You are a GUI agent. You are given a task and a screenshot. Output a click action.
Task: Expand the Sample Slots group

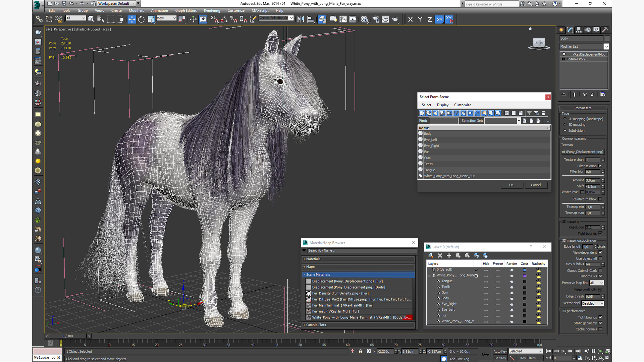tap(358, 325)
